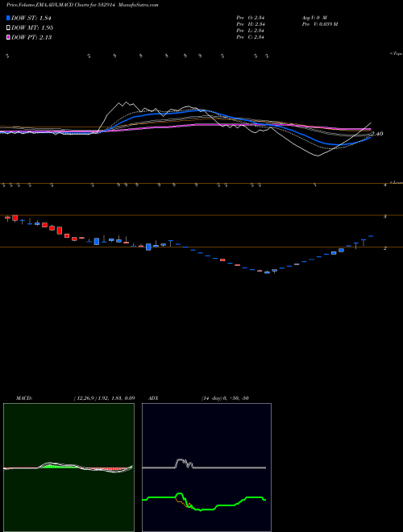This screenshot has width=403, height=532.
Task: Click the price axis label 4
Action: pyautogui.click(x=384, y=185)
